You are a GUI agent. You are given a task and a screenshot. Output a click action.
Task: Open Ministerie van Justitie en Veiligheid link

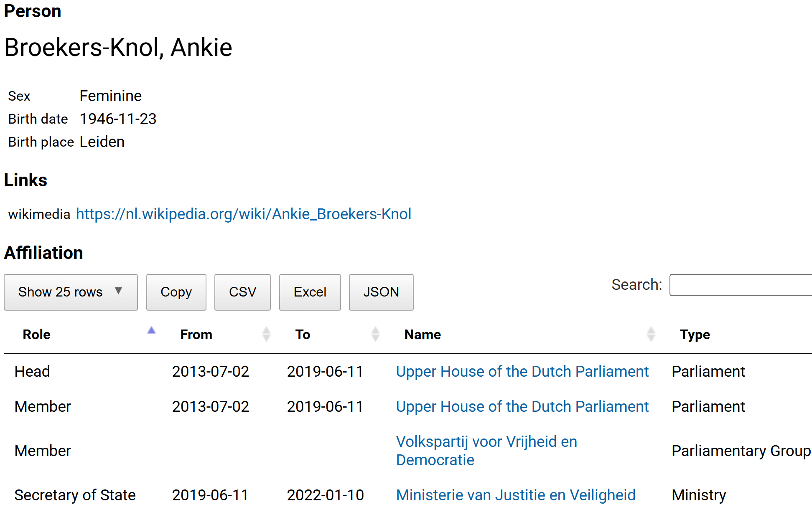click(515, 495)
